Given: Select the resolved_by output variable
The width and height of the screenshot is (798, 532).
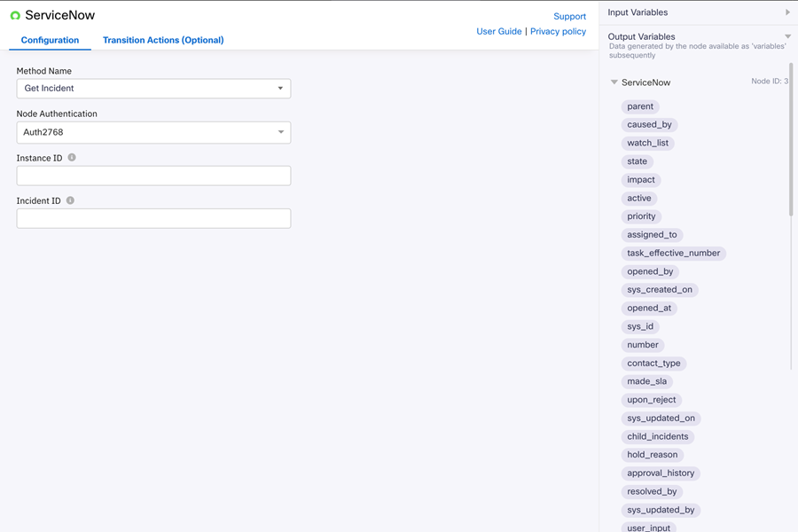Looking at the screenshot, I should (x=652, y=491).
